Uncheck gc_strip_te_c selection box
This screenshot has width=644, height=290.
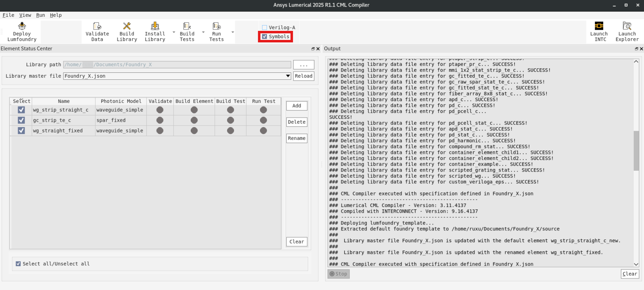[x=21, y=120]
